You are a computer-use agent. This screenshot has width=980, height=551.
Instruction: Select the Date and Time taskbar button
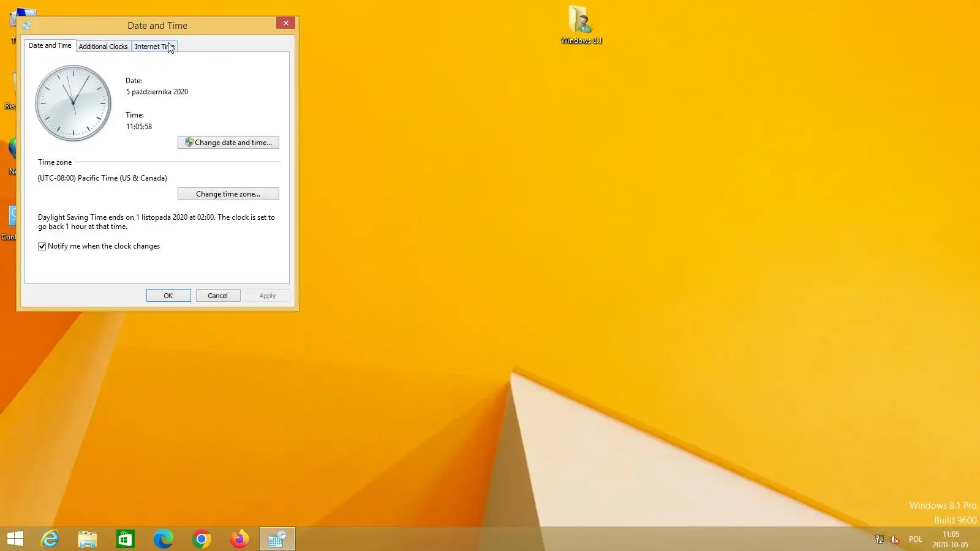coord(277,539)
